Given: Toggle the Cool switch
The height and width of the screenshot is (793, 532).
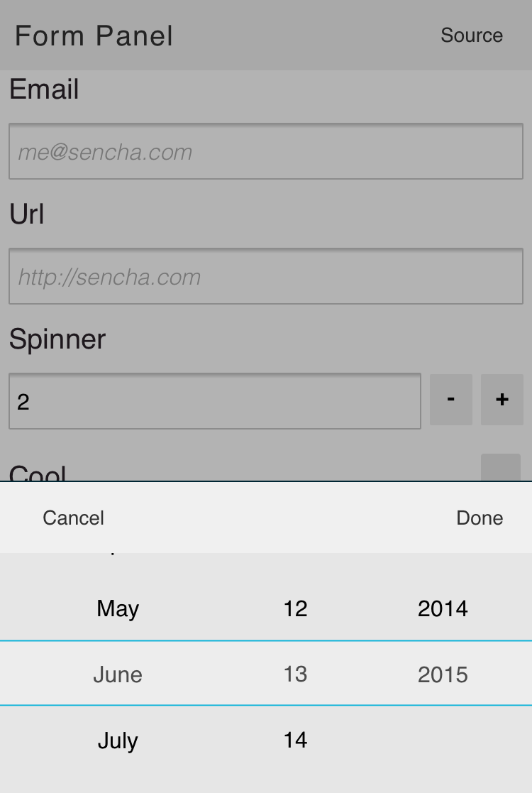Looking at the screenshot, I should pos(500,467).
